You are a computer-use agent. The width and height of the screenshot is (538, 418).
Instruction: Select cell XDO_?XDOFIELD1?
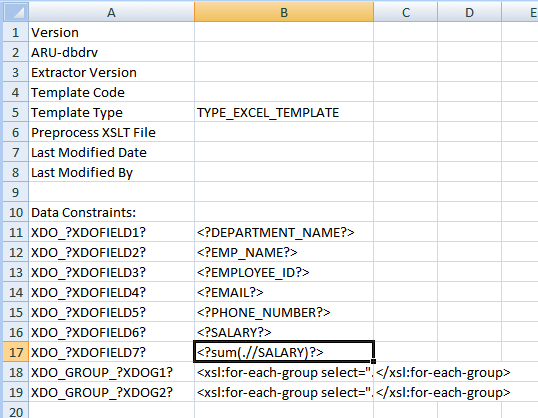tap(112, 232)
